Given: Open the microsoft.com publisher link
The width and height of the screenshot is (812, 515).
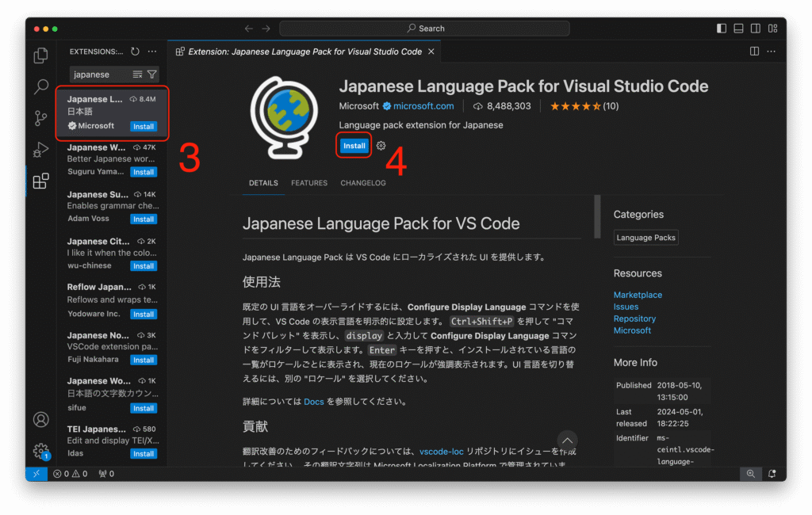Looking at the screenshot, I should [x=423, y=106].
